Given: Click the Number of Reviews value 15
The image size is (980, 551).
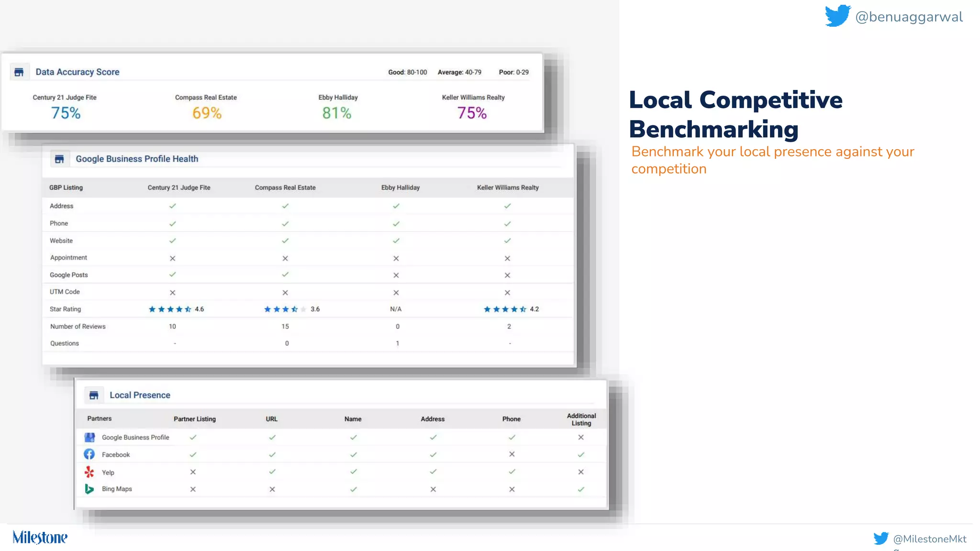Looking at the screenshot, I should tap(285, 327).
